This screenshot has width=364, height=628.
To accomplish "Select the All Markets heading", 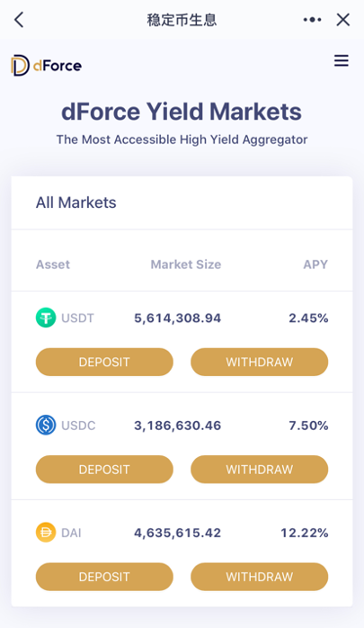I will pos(76,202).
